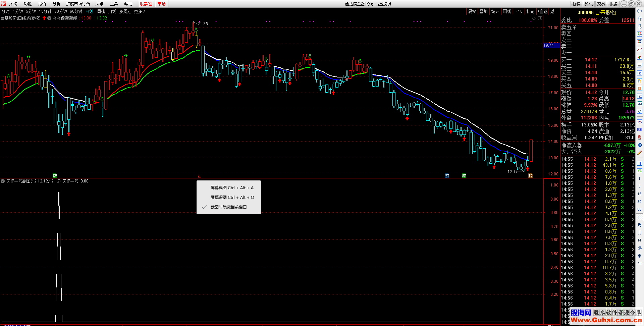
Task: Select the 30 minute period in sidebar
Action: (x=640, y=202)
